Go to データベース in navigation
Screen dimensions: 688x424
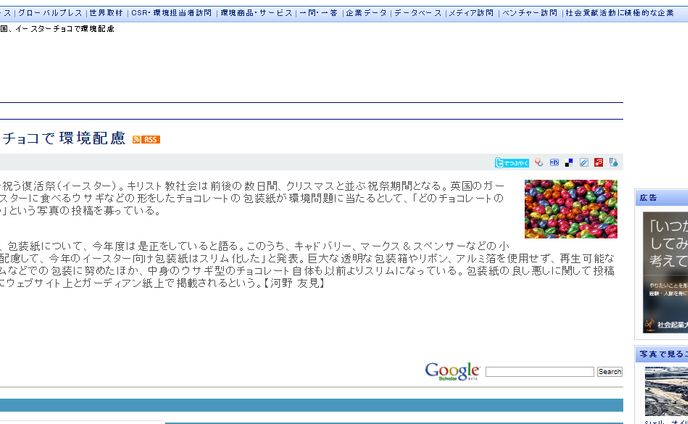(x=418, y=13)
